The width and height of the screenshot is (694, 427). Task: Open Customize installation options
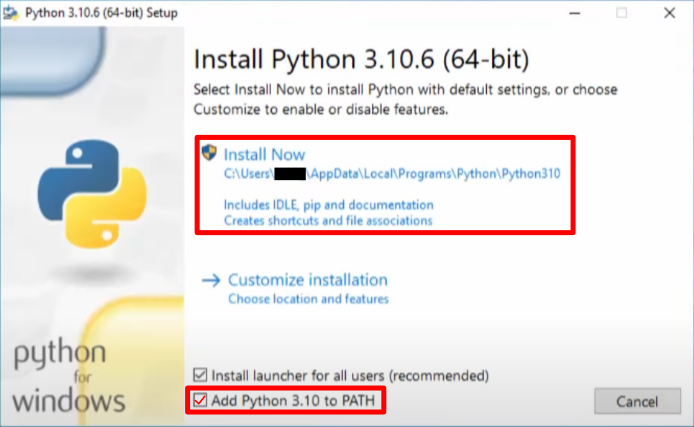[308, 280]
